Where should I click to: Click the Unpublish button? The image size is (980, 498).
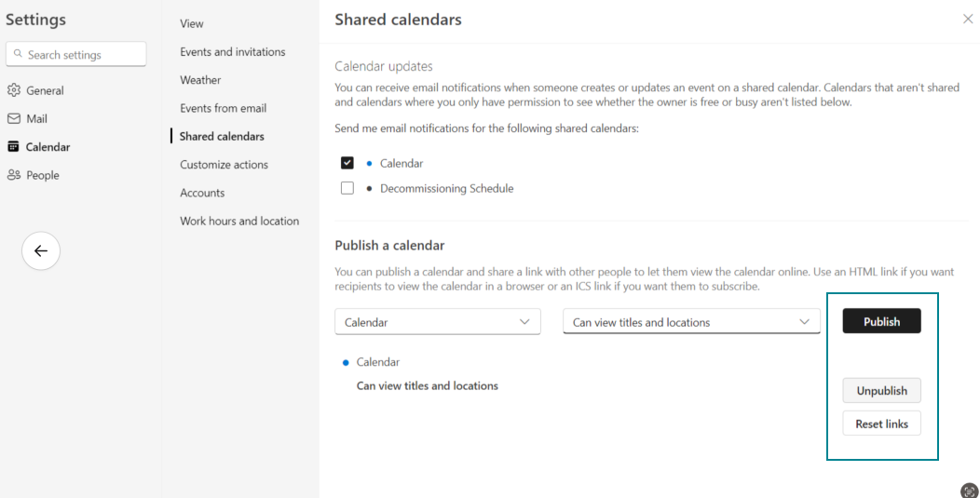pyautogui.click(x=881, y=391)
